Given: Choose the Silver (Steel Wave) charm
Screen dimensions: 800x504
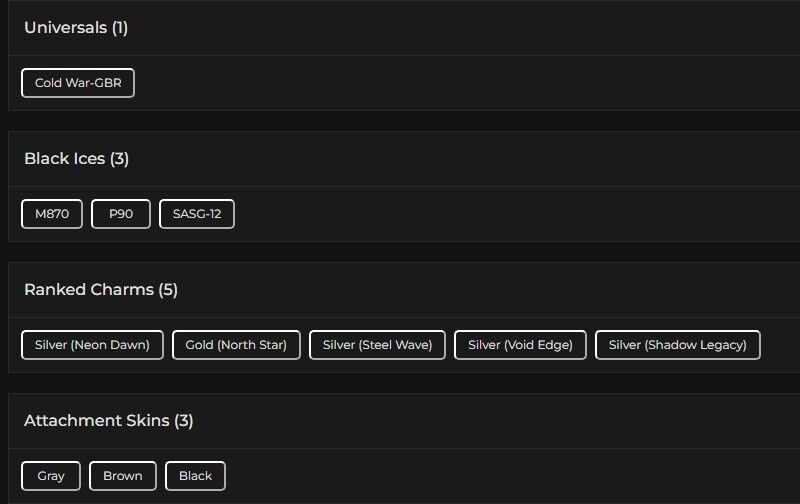Looking at the screenshot, I should (x=377, y=345).
